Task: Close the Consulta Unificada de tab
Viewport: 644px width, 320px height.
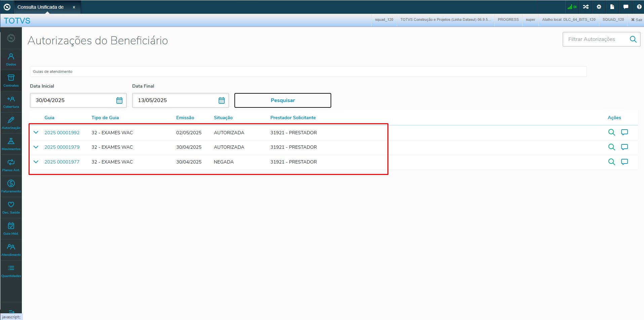Action: point(74,7)
